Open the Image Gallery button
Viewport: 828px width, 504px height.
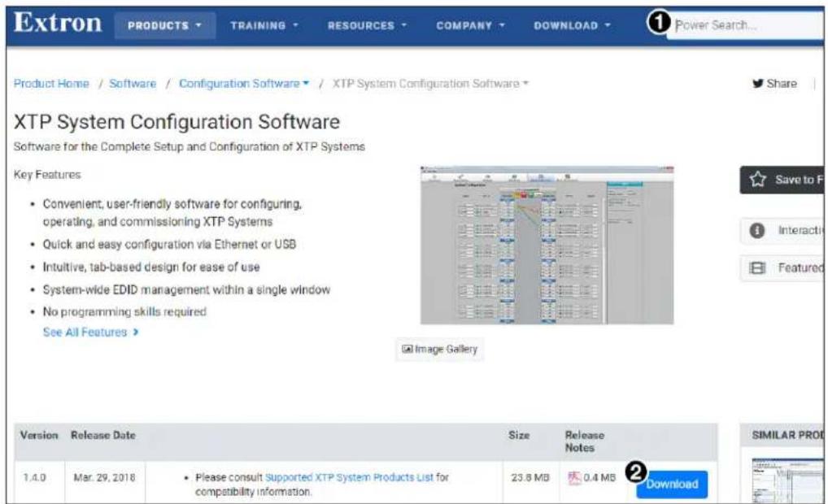coord(439,349)
